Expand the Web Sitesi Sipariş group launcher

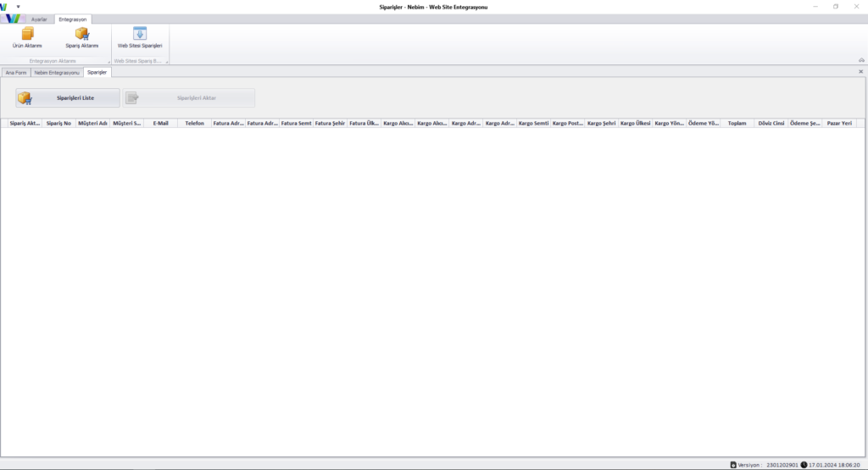167,62
